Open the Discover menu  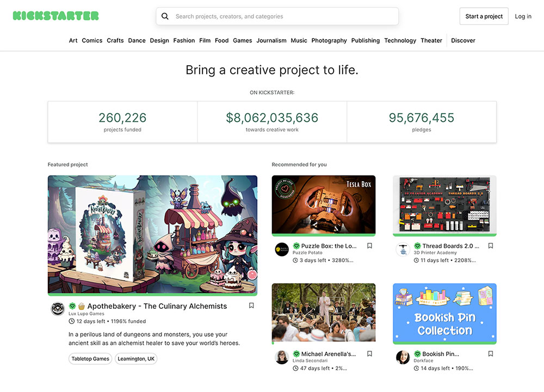(463, 41)
